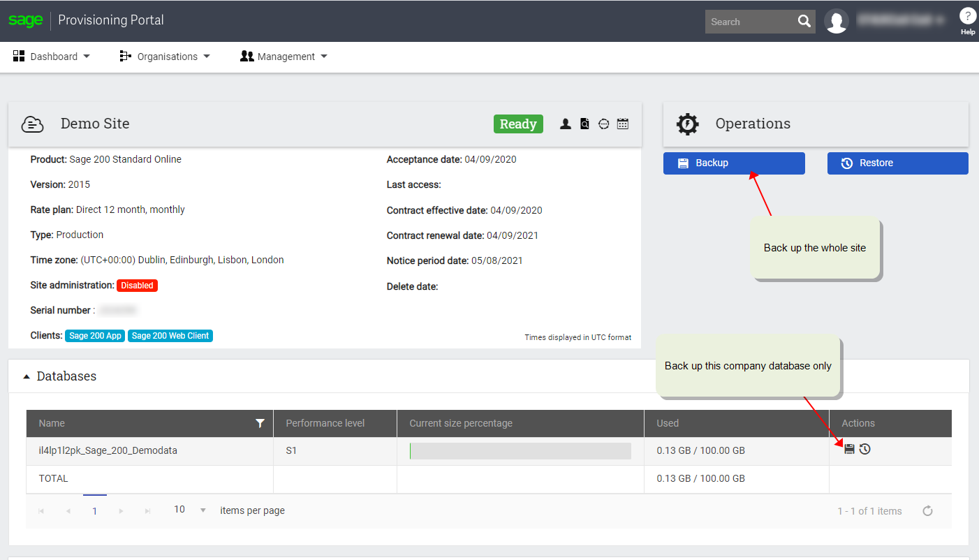This screenshot has height=560, width=979.
Task: Click the Restore button
Action: point(898,163)
